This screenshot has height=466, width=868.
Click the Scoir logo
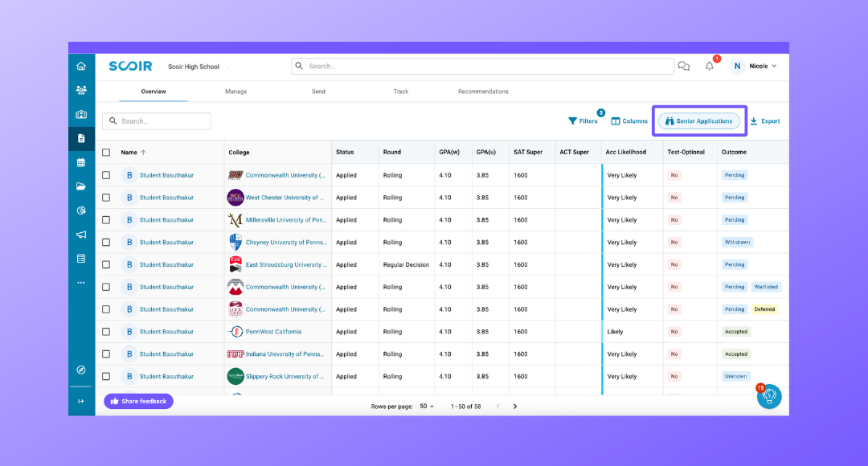click(x=131, y=66)
